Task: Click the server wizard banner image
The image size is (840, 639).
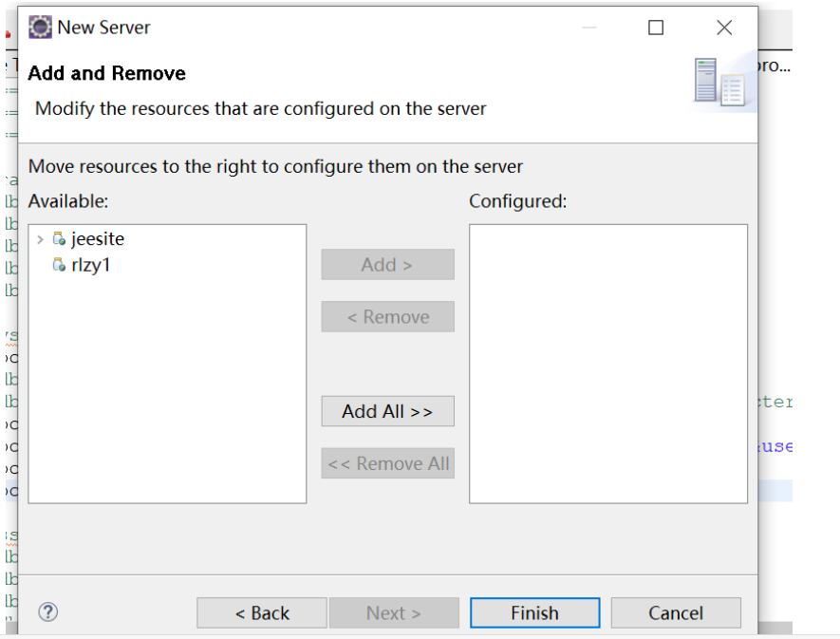Action: [x=723, y=82]
